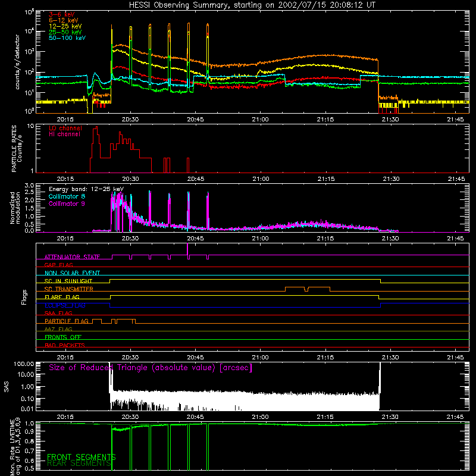Image resolution: width=476 pixels, height=476 pixels.
Task: Click the ECLIPSE FLAG label
Action: click(x=65, y=305)
